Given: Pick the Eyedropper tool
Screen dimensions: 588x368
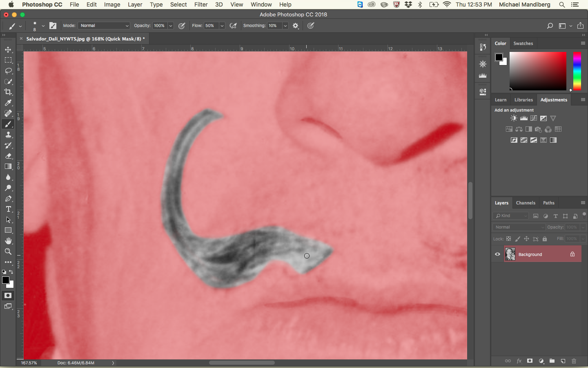Looking at the screenshot, I should coord(8,103).
